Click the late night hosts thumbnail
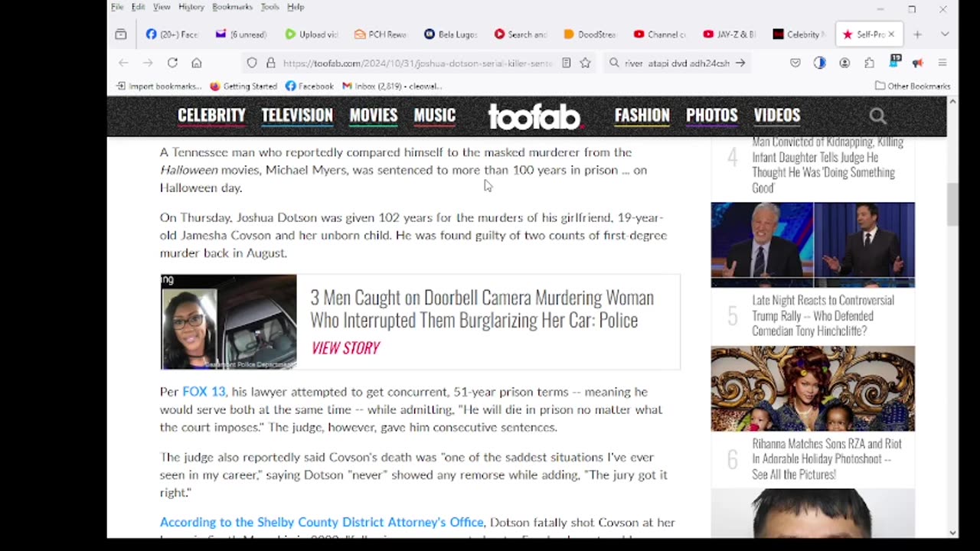The image size is (980, 551). (812, 245)
